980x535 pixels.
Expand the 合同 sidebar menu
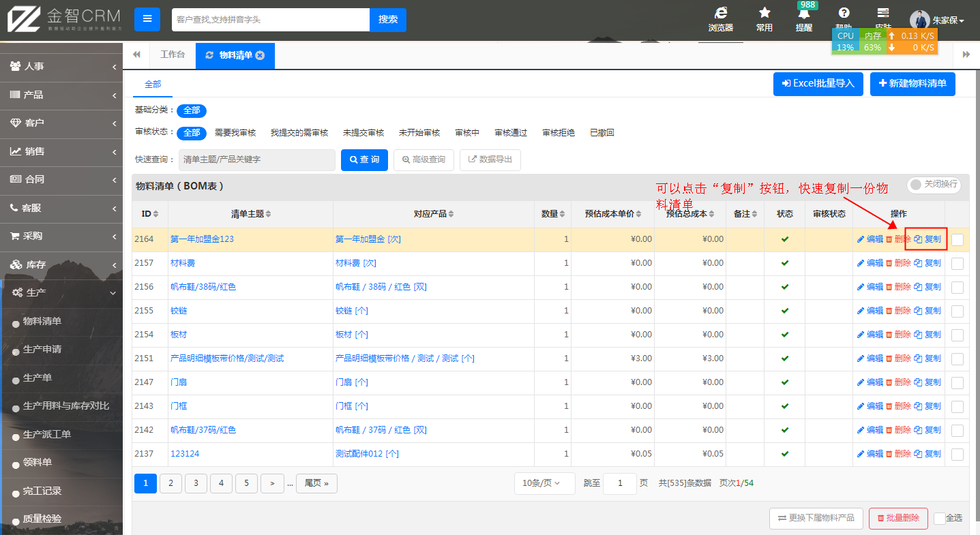pos(61,179)
